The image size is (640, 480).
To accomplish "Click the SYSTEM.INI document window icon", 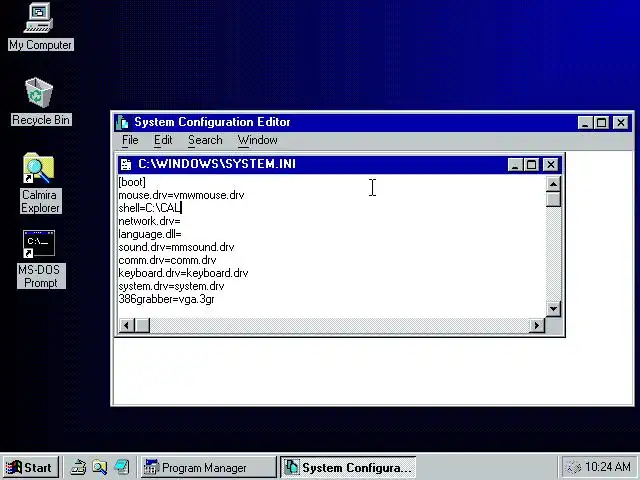I will [x=126, y=164].
